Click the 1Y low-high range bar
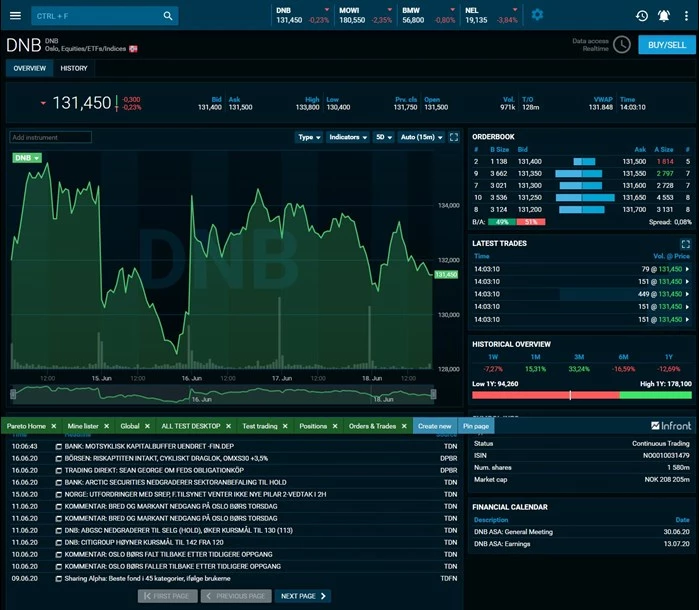Image resolution: width=699 pixels, height=610 pixels. [582, 395]
